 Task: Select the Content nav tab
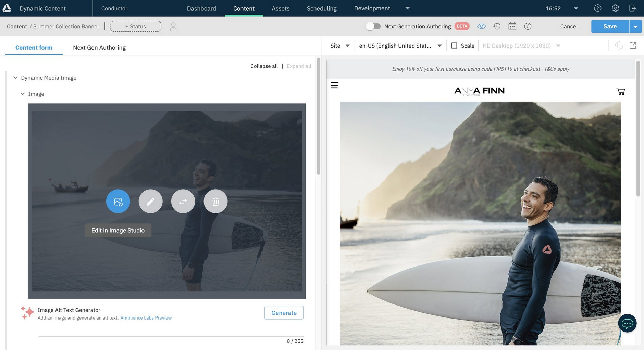tap(244, 8)
